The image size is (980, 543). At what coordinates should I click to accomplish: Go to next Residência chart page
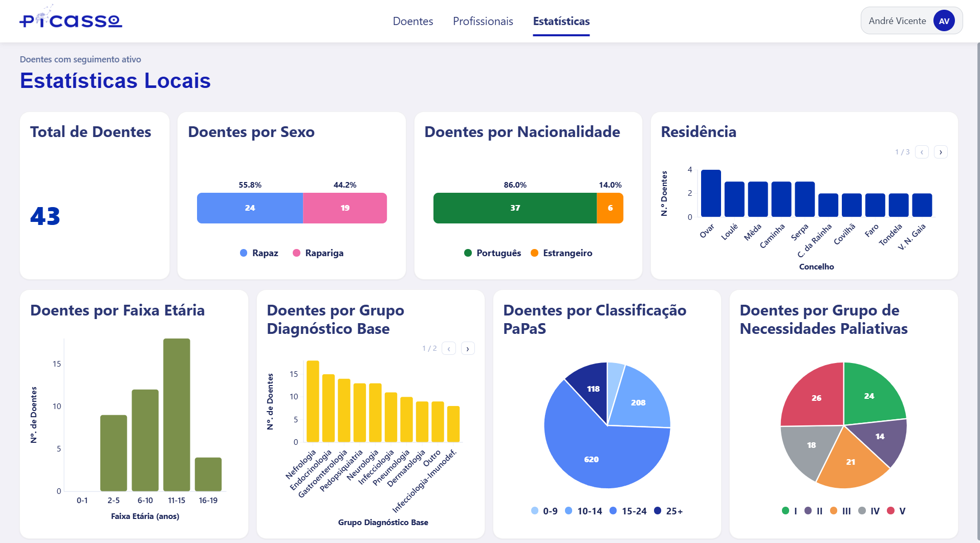point(941,152)
